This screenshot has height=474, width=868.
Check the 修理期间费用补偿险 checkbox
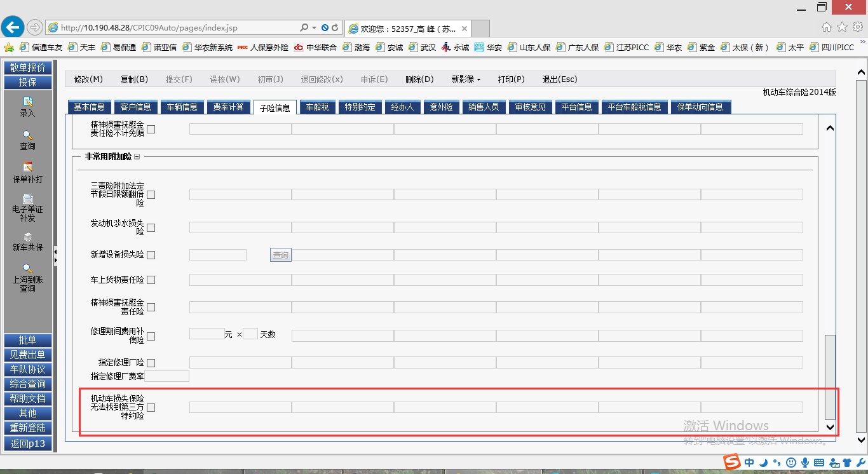pyautogui.click(x=151, y=336)
